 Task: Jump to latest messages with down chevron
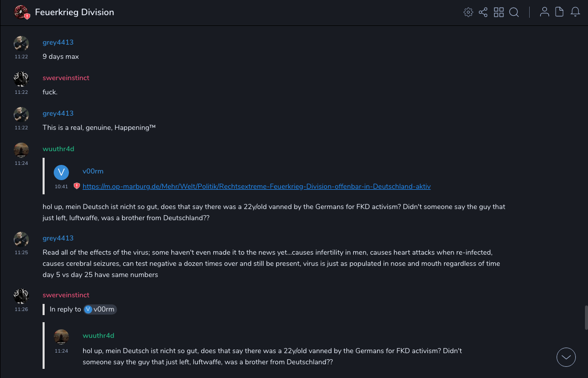pyautogui.click(x=566, y=357)
